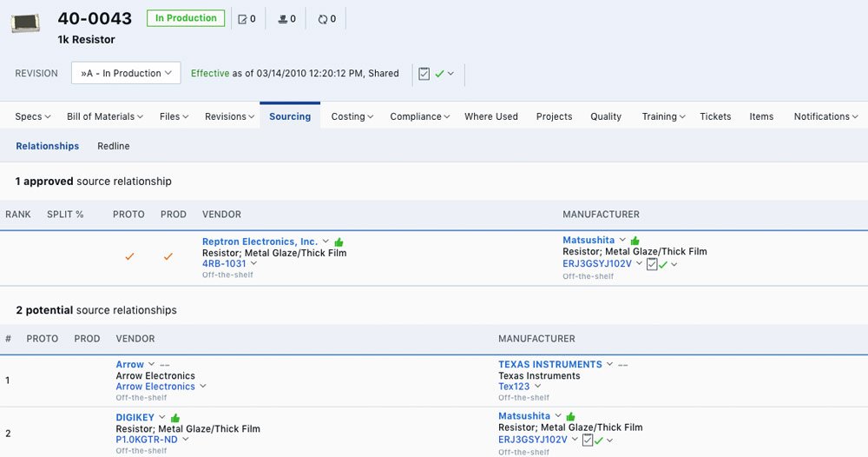Switch to the Redline sub-tab
The width and height of the screenshot is (868, 457).
tap(113, 146)
